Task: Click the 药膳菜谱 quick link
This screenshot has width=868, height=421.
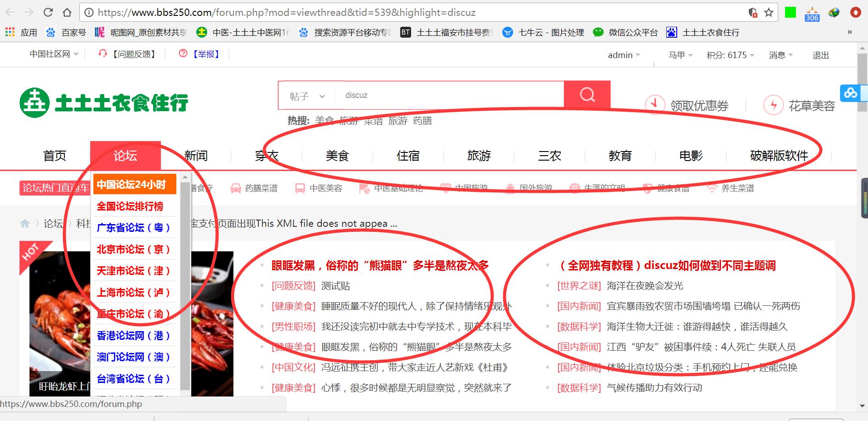Action: coord(254,188)
